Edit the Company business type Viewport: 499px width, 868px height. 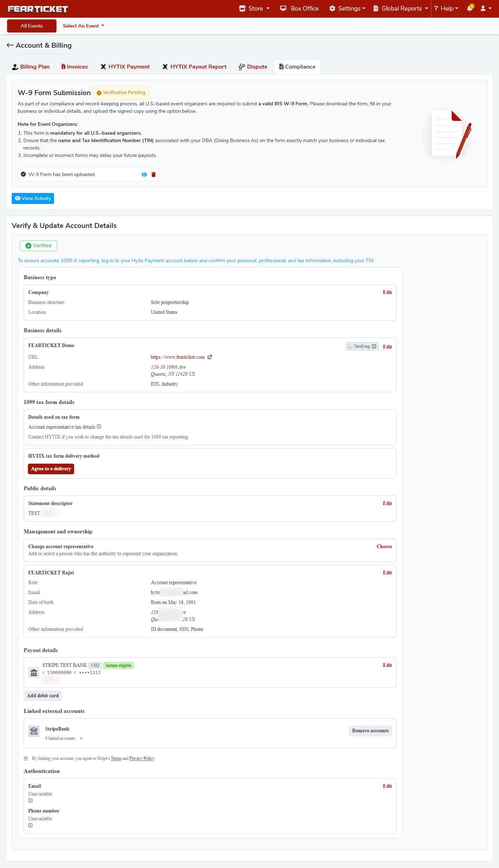click(x=387, y=292)
